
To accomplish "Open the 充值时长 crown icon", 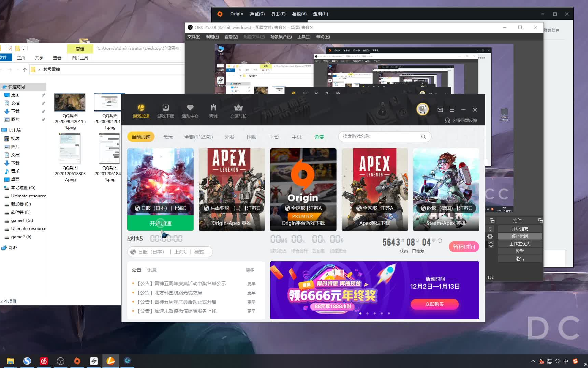I will tap(238, 108).
